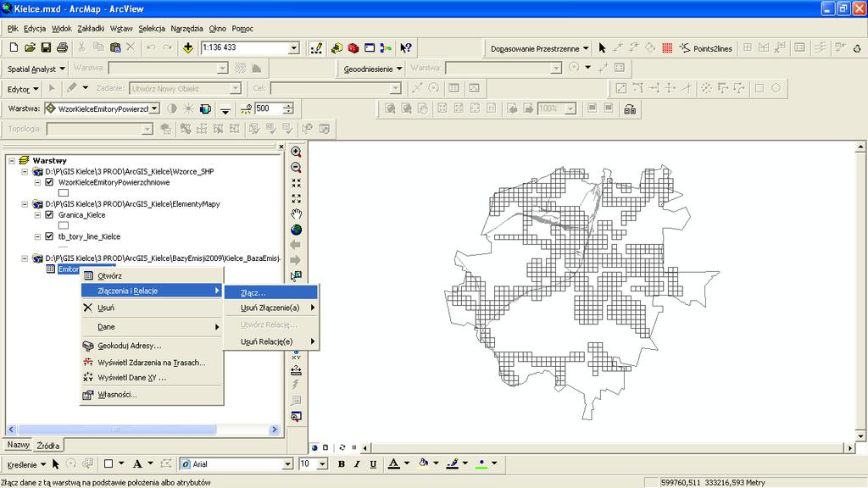Collapse the Warstwy tree root
Viewport: 868px width, 488px height.
point(12,160)
